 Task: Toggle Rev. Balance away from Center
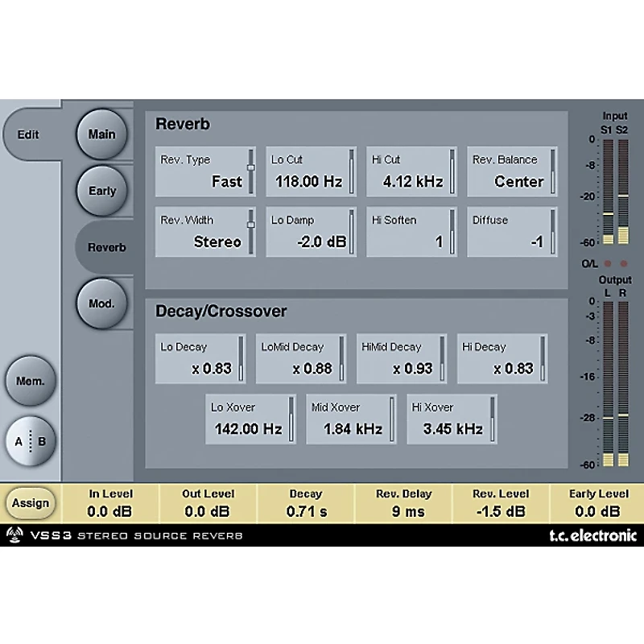pyautogui.click(x=513, y=171)
